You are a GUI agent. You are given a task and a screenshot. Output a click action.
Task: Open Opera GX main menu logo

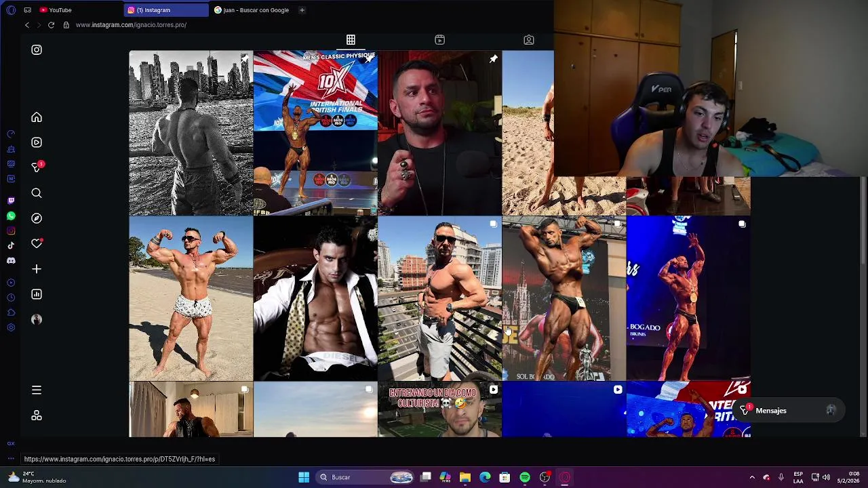(x=11, y=10)
